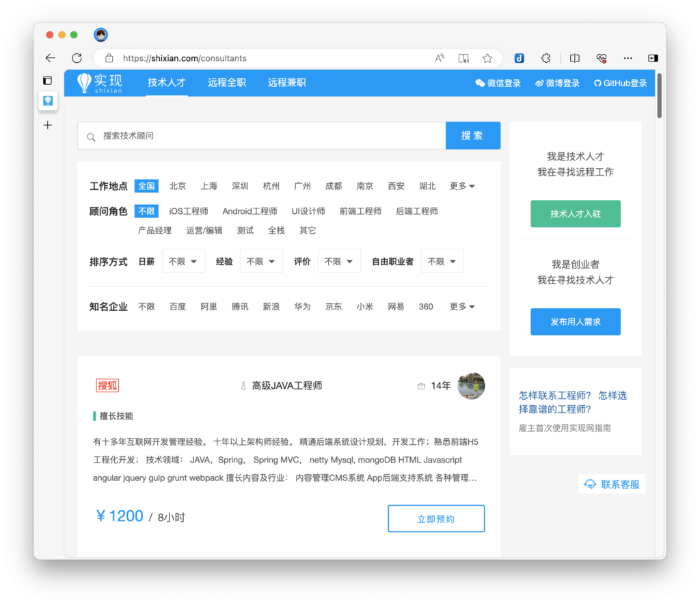Select 不限 in the 顾问角色 filter
700x604 pixels.
146,210
